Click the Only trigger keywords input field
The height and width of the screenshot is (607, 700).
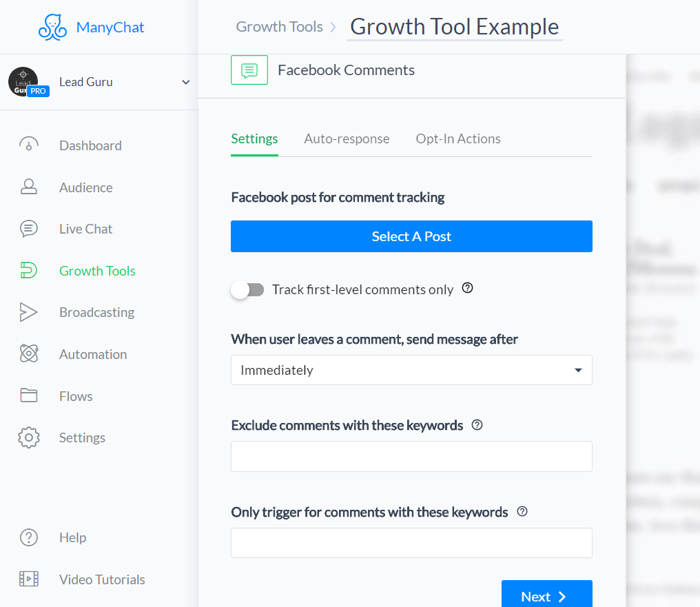(x=411, y=543)
